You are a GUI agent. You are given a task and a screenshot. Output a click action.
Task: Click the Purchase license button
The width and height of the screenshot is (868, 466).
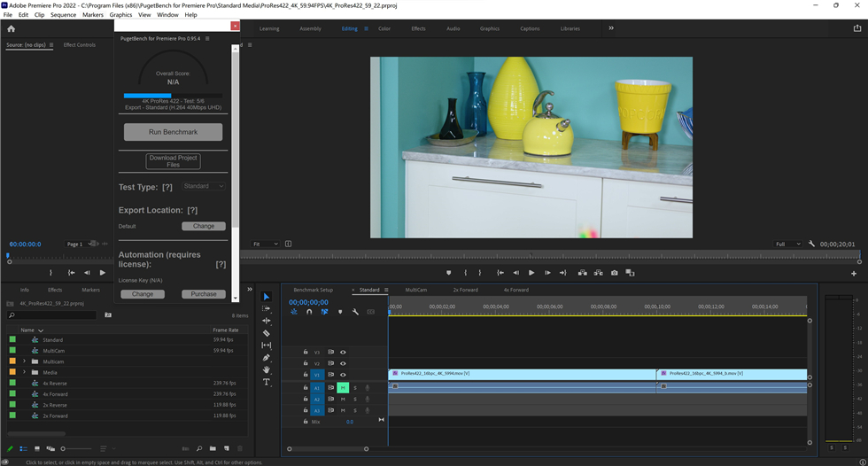(203, 294)
